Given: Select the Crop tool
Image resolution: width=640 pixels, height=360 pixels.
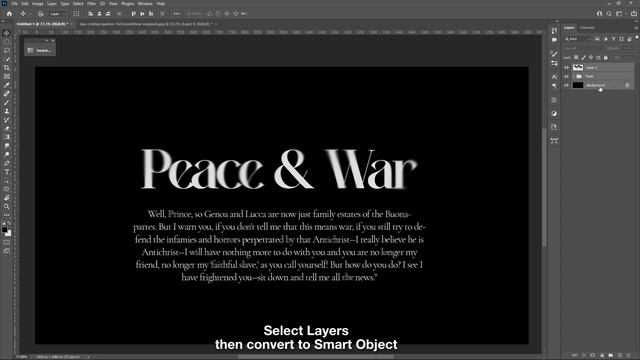Looking at the screenshot, I should coord(7,68).
